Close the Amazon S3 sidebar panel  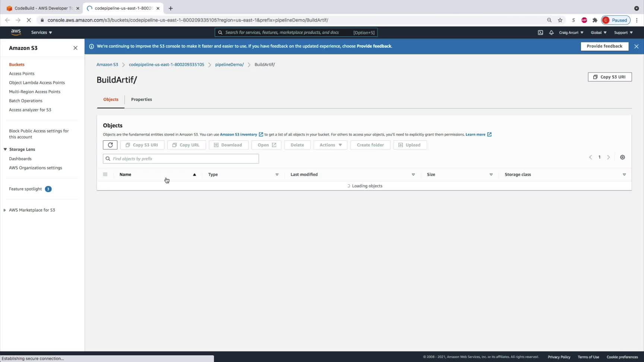(x=75, y=48)
